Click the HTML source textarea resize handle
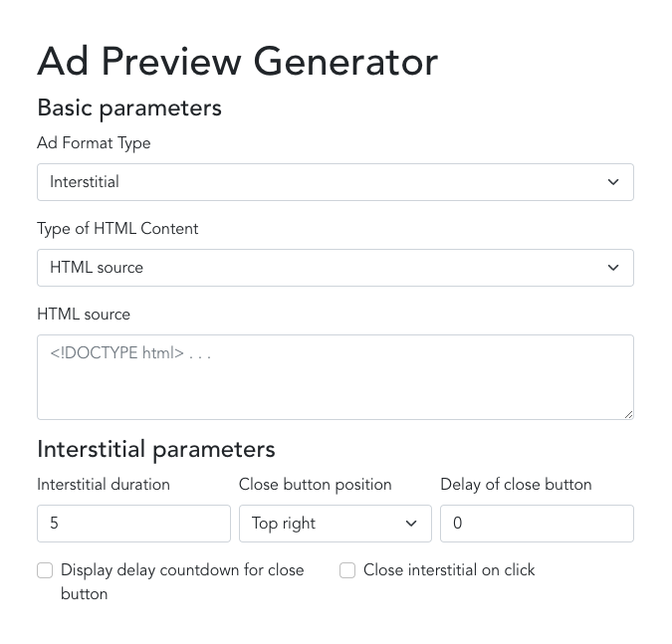 [x=628, y=413]
